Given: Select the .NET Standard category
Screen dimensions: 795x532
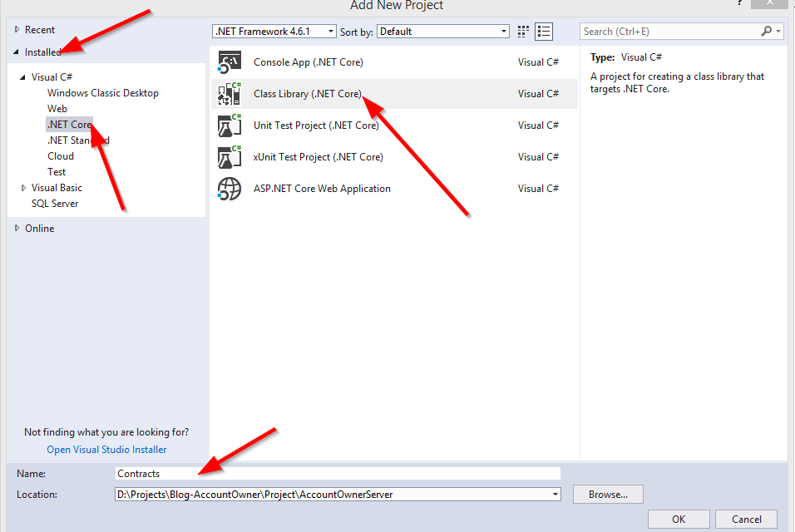Looking at the screenshot, I should point(78,140).
